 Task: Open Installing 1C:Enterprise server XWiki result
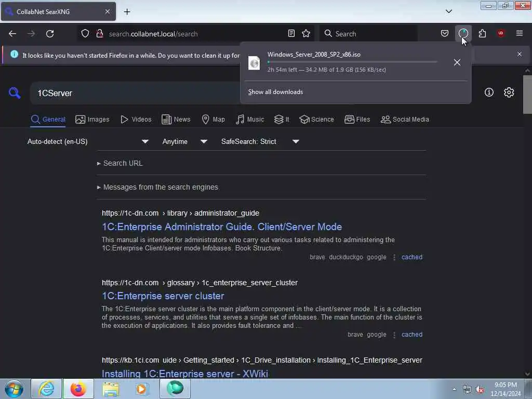[x=185, y=374]
